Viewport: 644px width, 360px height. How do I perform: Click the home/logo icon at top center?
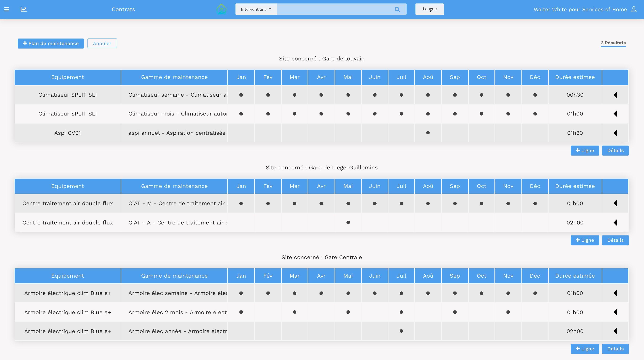point(221,9)
